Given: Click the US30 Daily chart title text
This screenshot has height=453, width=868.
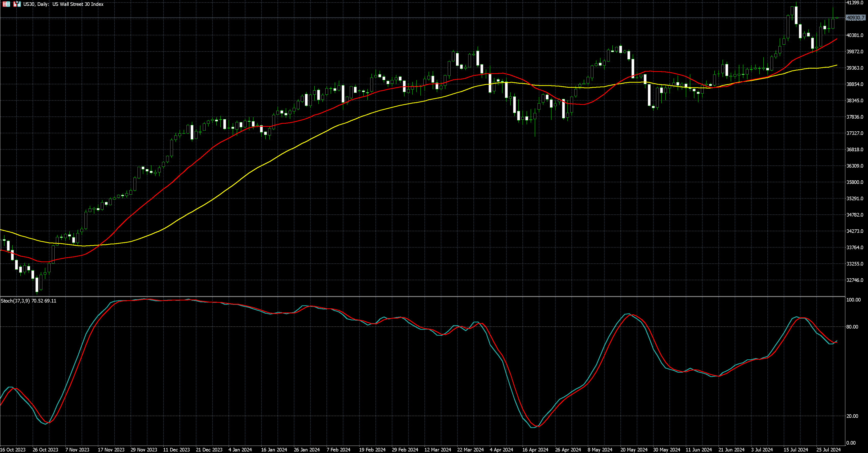Looking at the screenshot, I should coord(63,4).
